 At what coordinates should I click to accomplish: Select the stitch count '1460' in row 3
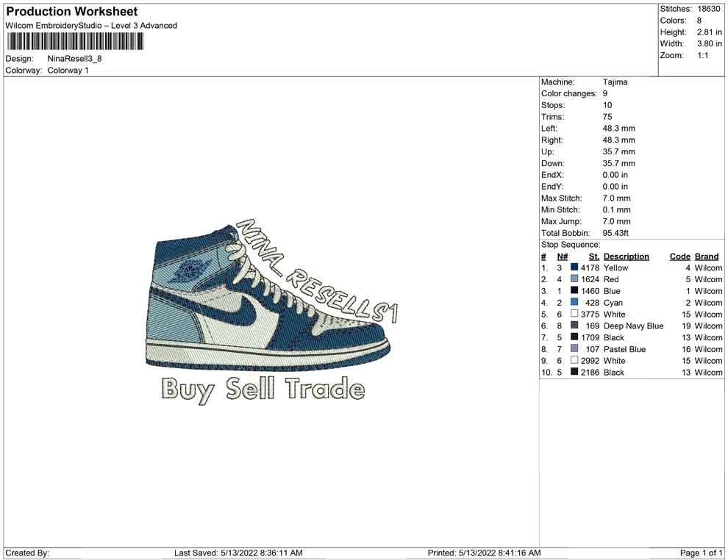coord(590,291)
